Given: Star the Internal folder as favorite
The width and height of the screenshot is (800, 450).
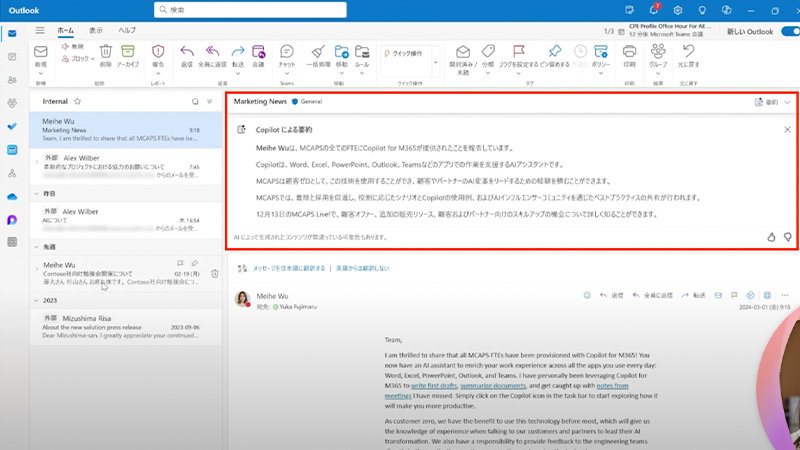Looking at the screenshot, I should pos(77,102).
